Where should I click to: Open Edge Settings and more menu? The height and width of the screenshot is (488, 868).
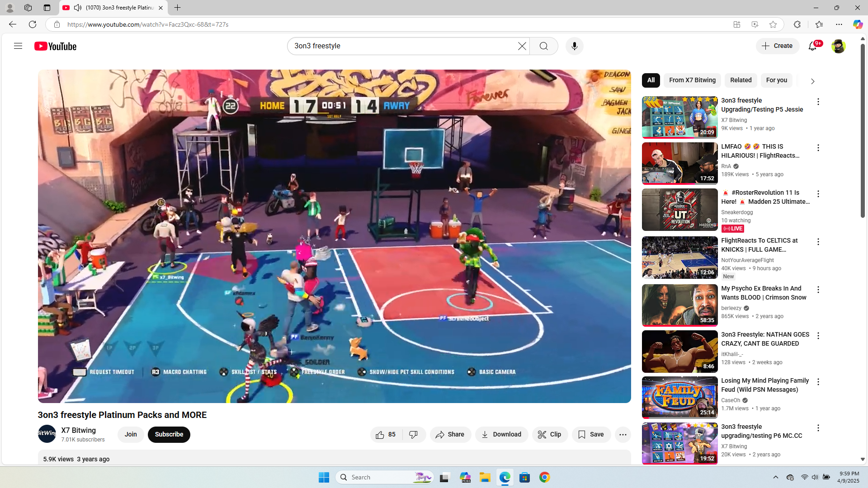pos(839,24)
